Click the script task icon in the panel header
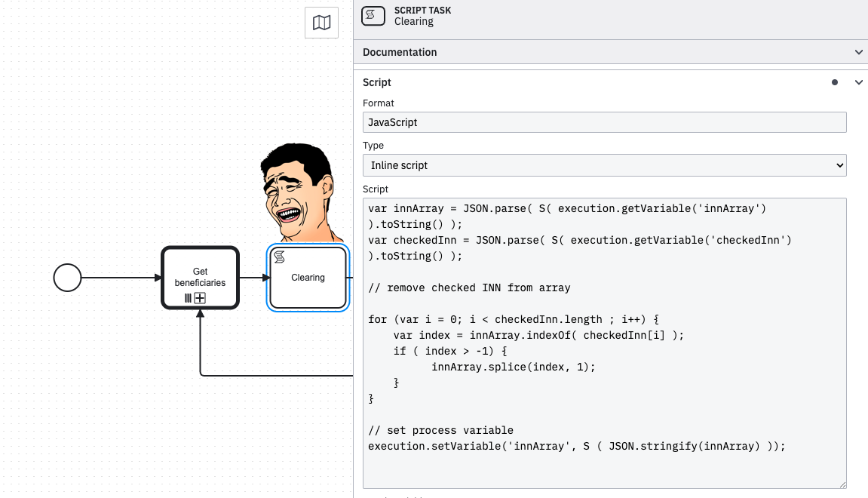 [373, 16]
